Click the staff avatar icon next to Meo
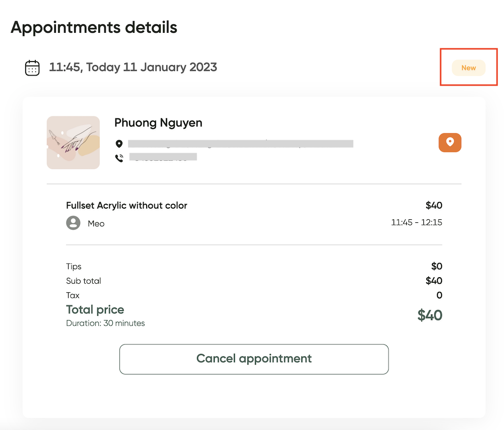The height and width of the screenshot is (430, 504). pyautogui.click(x=73, y=223)
